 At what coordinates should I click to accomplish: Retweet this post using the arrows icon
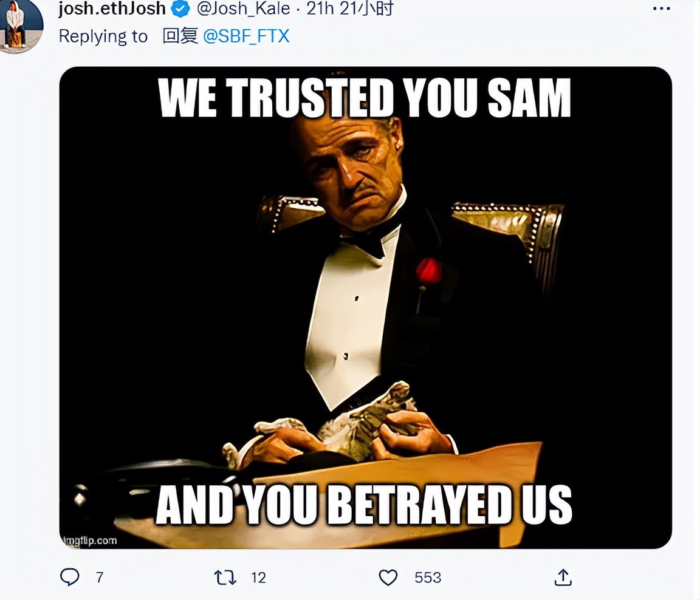pyautogui.click(x=225, y=577)
